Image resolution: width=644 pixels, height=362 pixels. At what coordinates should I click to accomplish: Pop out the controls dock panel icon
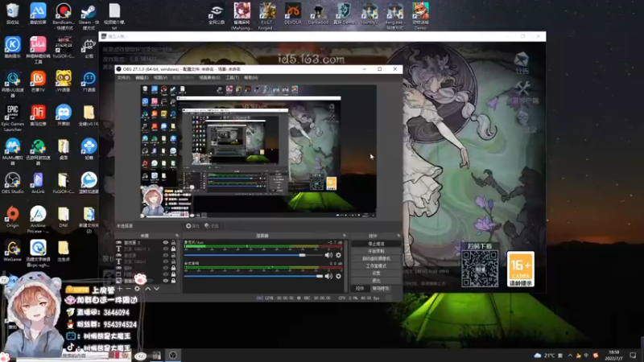coord(398,236)
